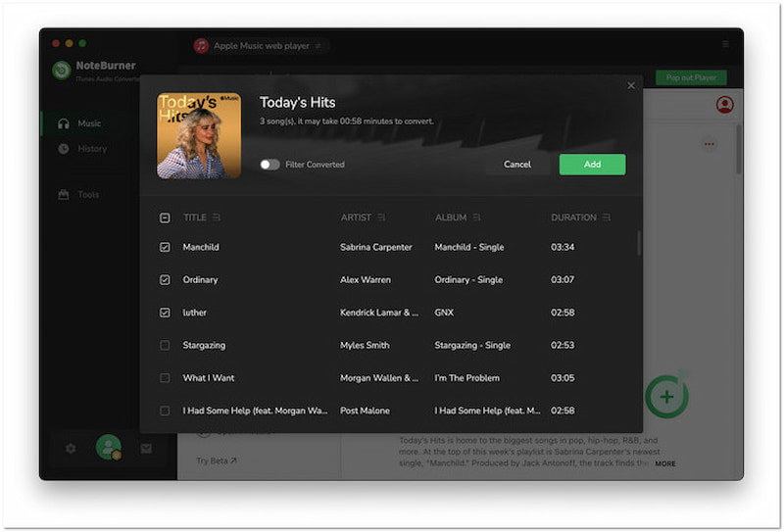
Task: Click the Apple Music web player icon
Action: 201,45
